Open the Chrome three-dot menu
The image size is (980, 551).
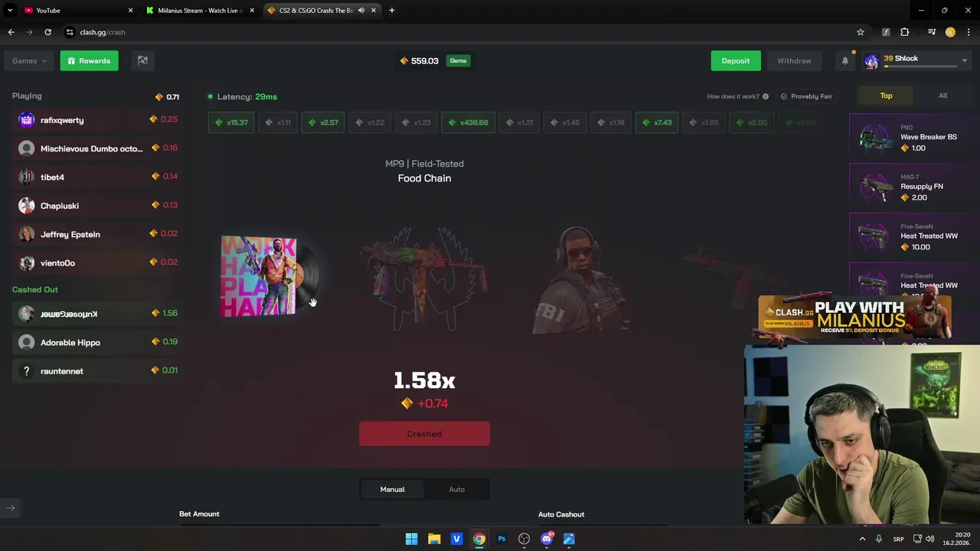click(968, 32)
